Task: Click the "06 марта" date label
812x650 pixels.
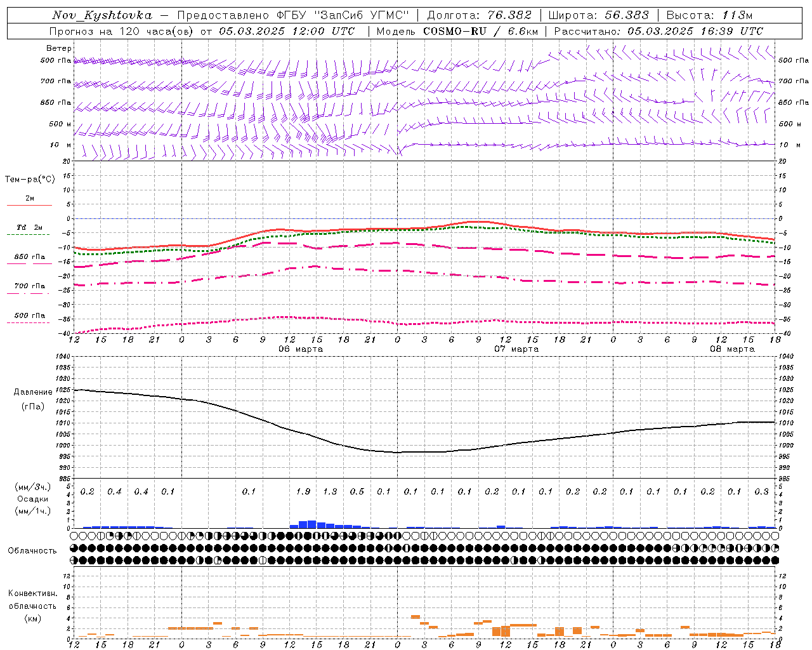Action: 301,349
